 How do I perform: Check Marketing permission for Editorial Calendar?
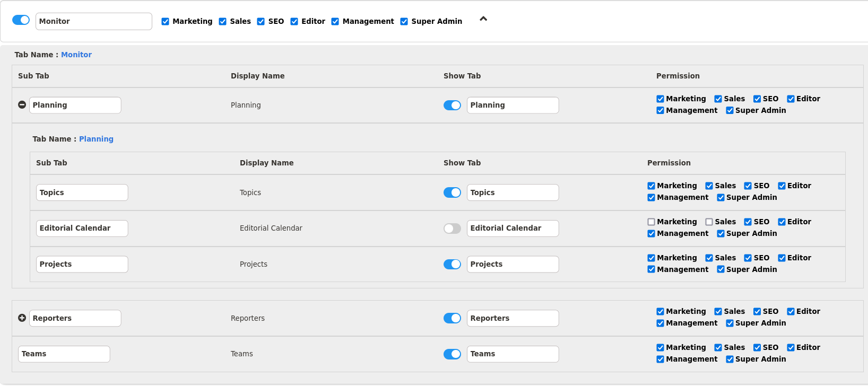point(651,222)
